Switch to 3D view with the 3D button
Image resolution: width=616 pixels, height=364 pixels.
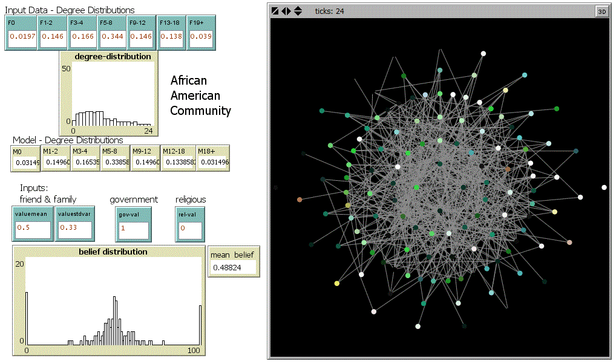click(x=601, y=11)
